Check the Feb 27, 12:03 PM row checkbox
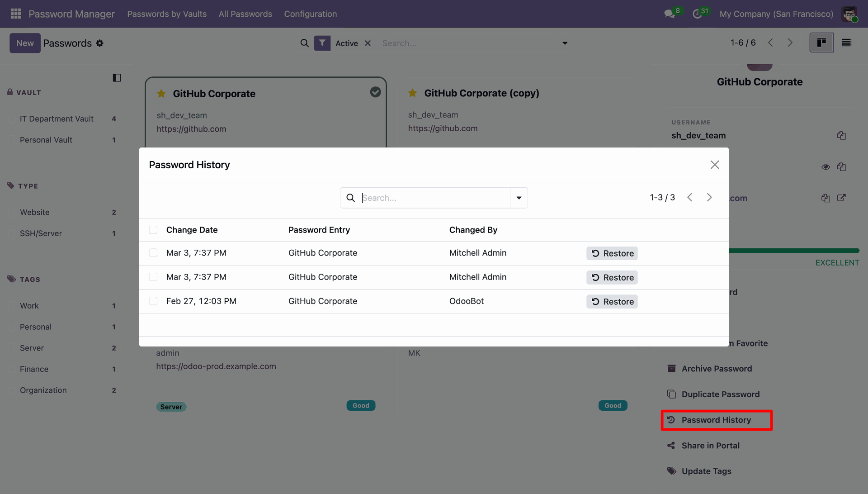 pos(153,301)
